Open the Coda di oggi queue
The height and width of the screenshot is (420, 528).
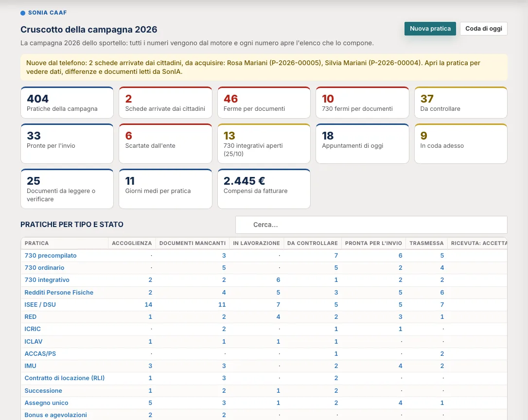(x=484, y=29)
